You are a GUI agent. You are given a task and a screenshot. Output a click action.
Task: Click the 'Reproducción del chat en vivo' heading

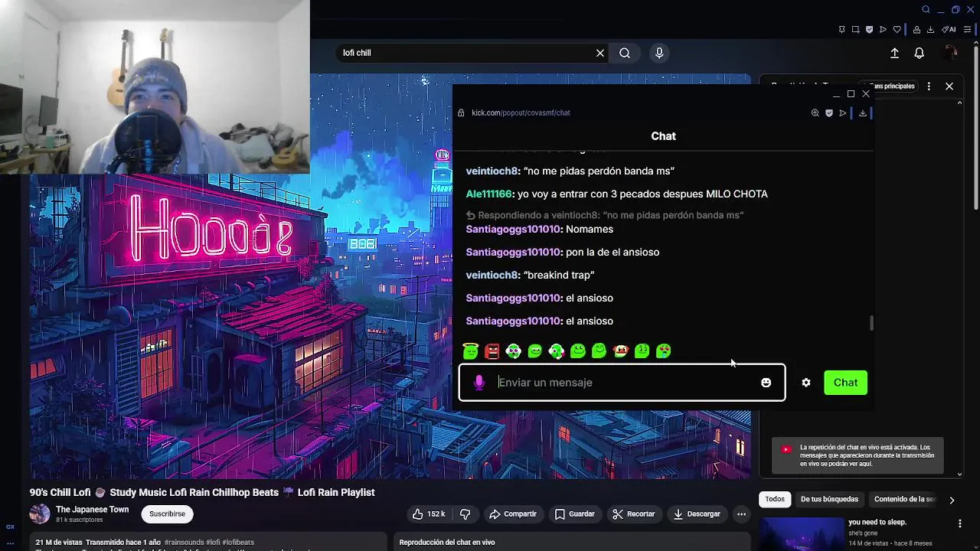(x=447, y=543)
